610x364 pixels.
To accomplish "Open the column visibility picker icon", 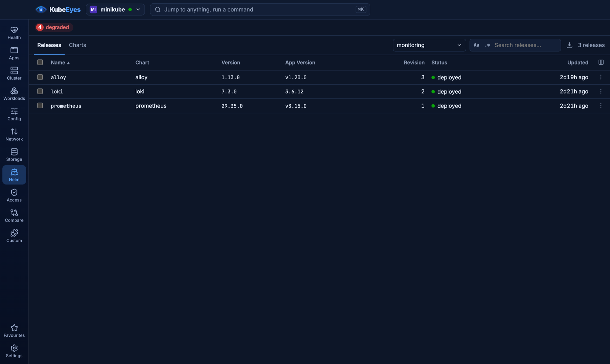I will [601, 62].
